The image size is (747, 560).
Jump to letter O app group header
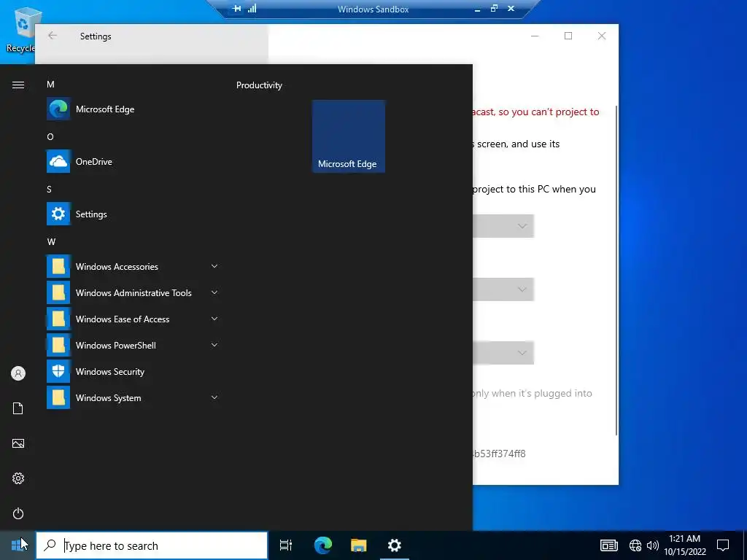(50, 136)
